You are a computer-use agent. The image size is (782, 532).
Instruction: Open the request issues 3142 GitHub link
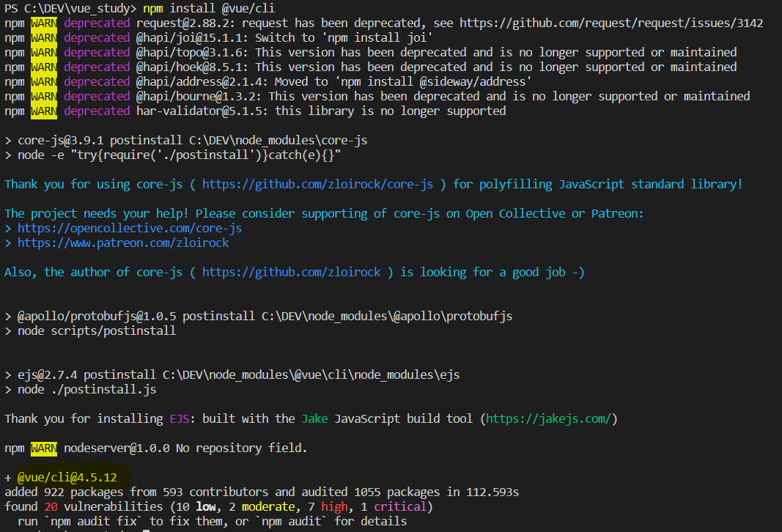pos(611,23)
